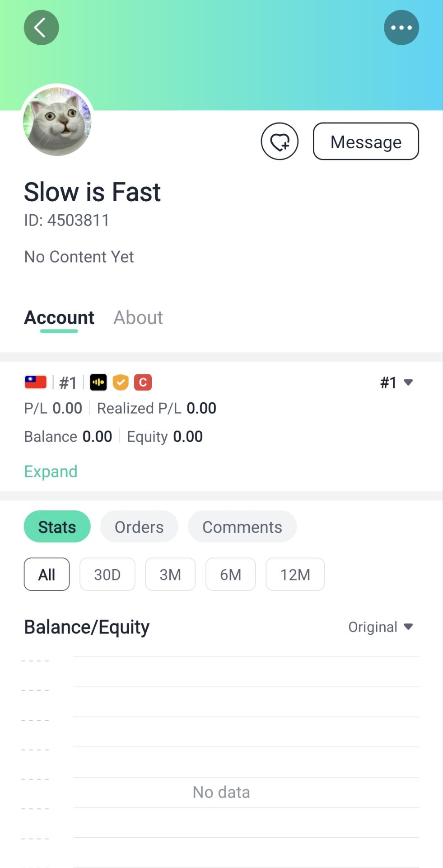The height and width of the screenshot is (868, 443).
Task: Open the Comments section
Action: (x=242, y=527)
